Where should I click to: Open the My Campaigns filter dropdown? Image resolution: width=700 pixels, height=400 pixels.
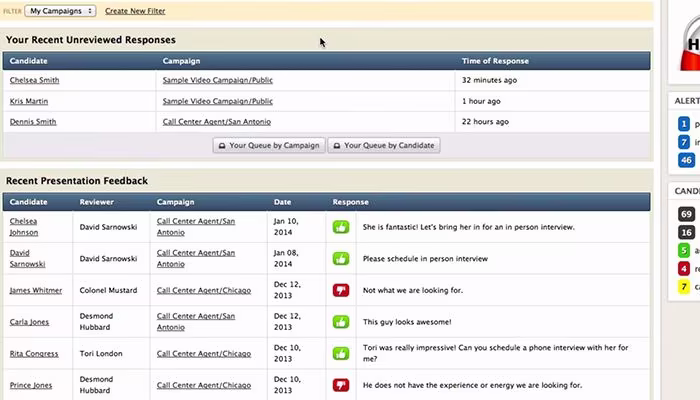[60, 11]
